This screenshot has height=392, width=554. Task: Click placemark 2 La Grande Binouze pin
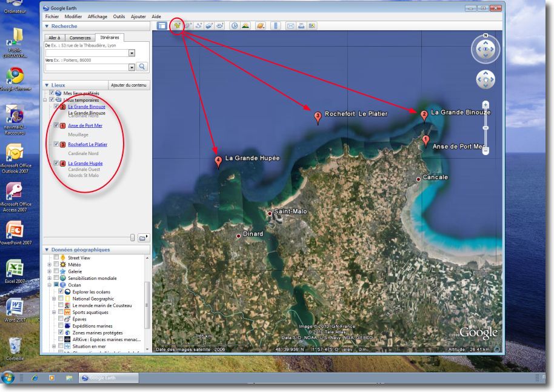click(424, 116)
